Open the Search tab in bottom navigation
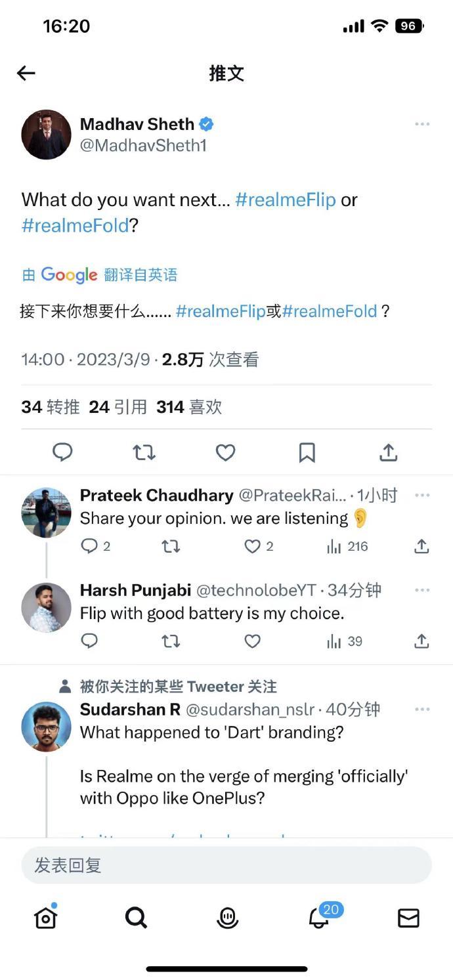Viewport: 453px width, 980px height. [x=135, y=918]
